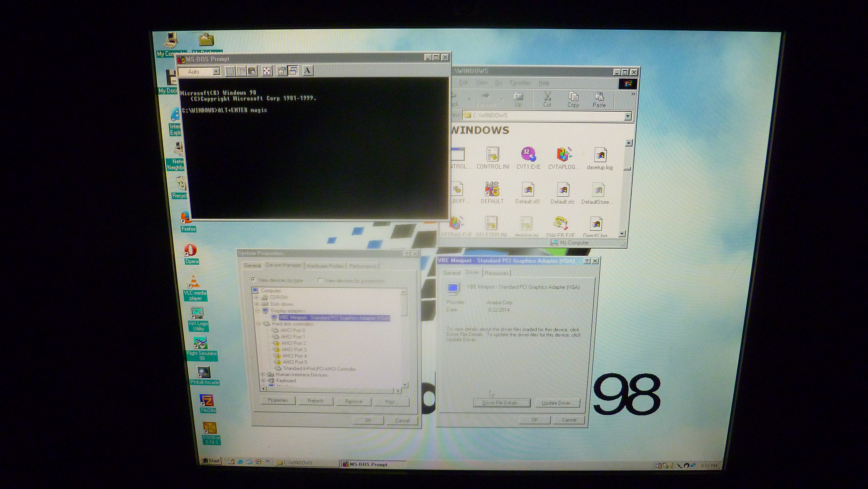Viewport: 868px width, 489px height.
Task: Click the Update Driver button
Action: coord(558,403)
